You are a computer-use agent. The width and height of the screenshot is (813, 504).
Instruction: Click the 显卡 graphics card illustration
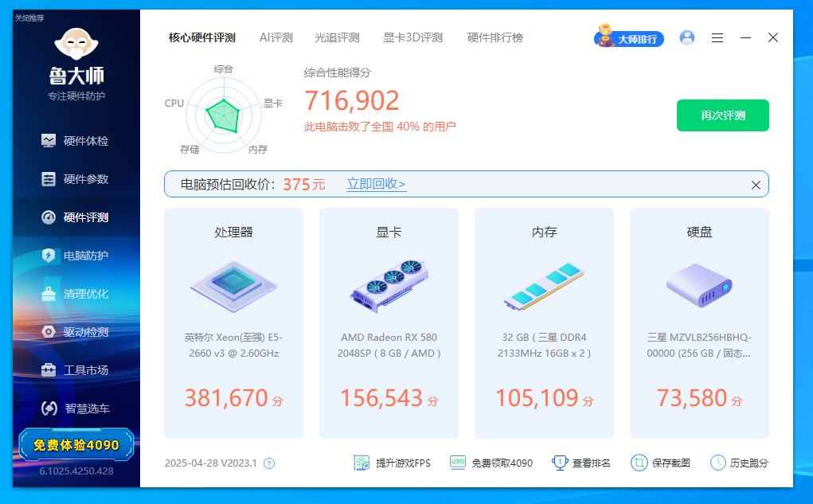pos(389,286)
